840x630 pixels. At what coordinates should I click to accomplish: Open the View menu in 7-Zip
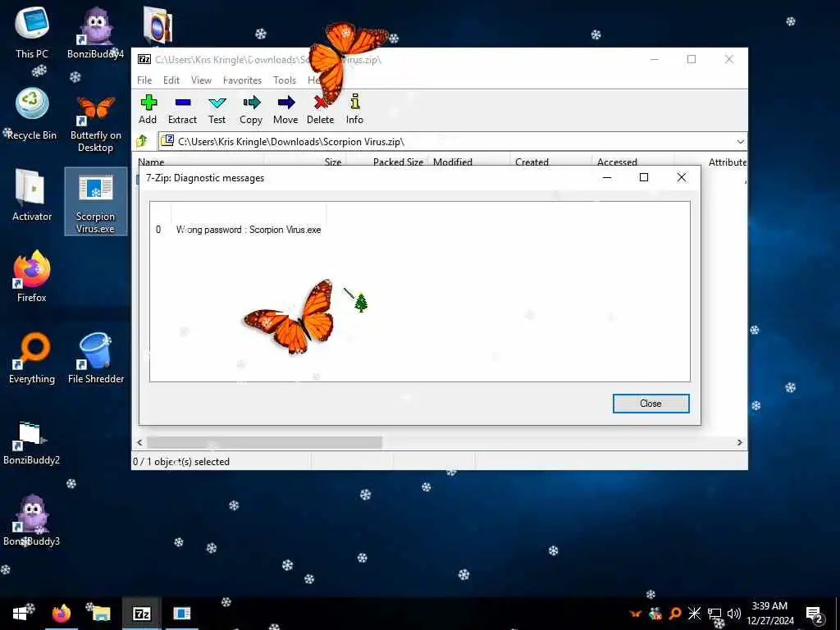click(x=202, y=80)
